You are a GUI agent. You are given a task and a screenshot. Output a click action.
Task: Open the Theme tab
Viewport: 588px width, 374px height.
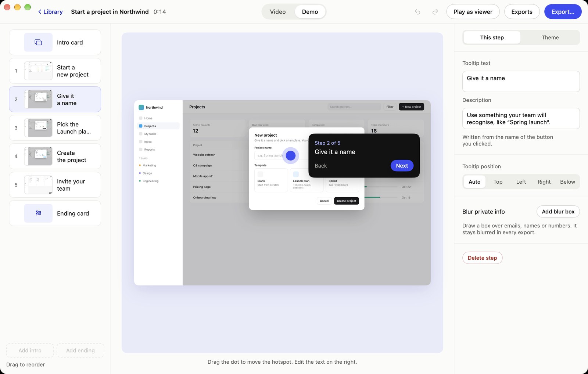click(x=550, y=37)
